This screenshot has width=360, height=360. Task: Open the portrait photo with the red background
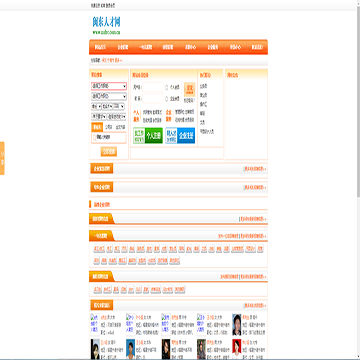pyautogui.click(x=237, y=349)
